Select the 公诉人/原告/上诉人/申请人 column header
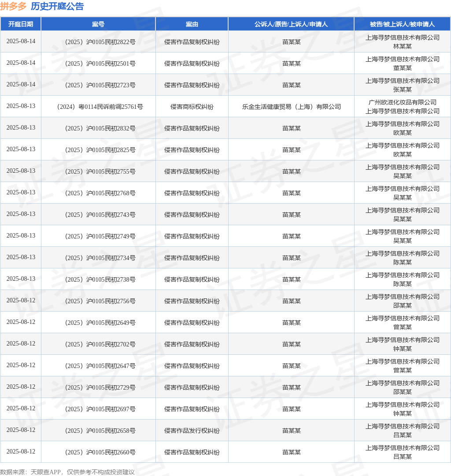The height and width of the screenshot is (476, 451). tap(291, 24)
